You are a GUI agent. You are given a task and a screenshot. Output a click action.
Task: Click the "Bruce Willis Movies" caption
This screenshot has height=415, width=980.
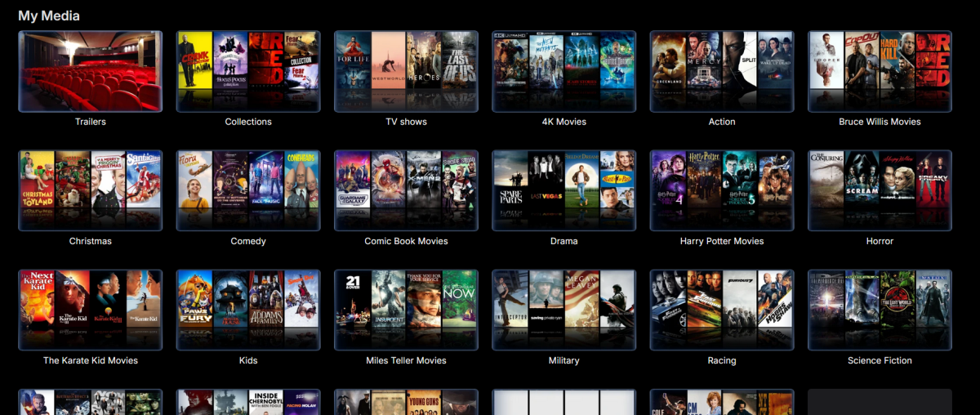click(x=880, y=122)
